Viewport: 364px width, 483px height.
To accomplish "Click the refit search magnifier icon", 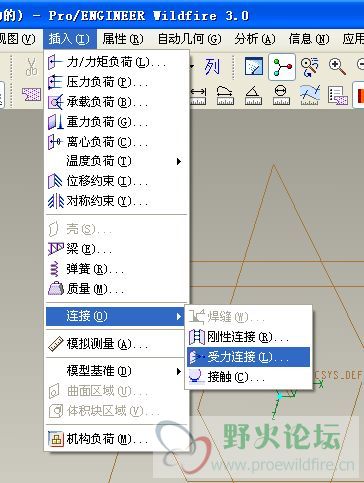I will point(309,67).
